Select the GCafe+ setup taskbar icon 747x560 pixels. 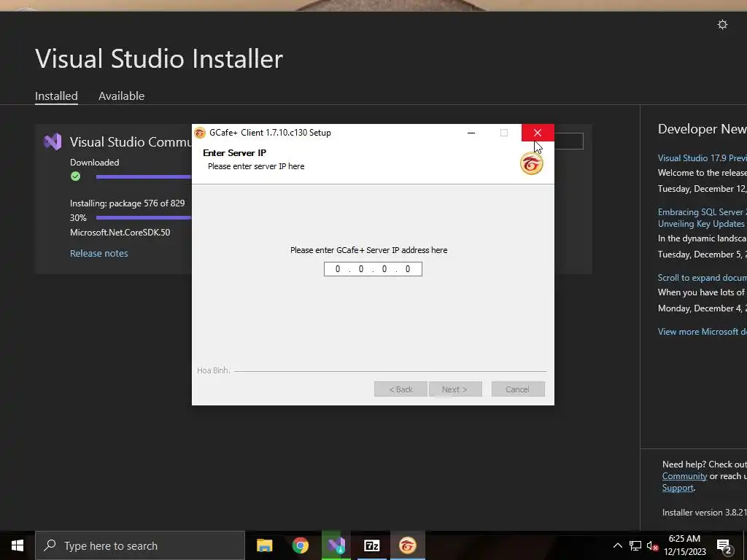[407, 545]
